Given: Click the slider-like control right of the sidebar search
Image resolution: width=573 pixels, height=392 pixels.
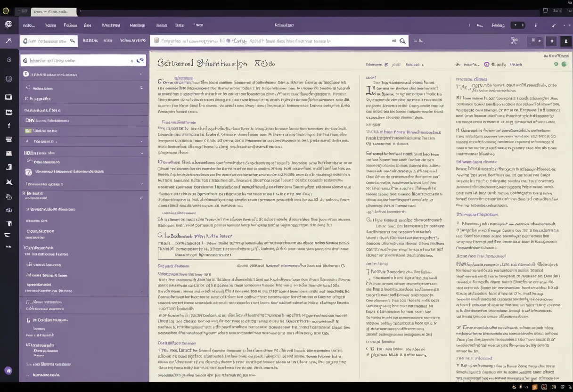Looking at the screenshot, I should point(139,60).
